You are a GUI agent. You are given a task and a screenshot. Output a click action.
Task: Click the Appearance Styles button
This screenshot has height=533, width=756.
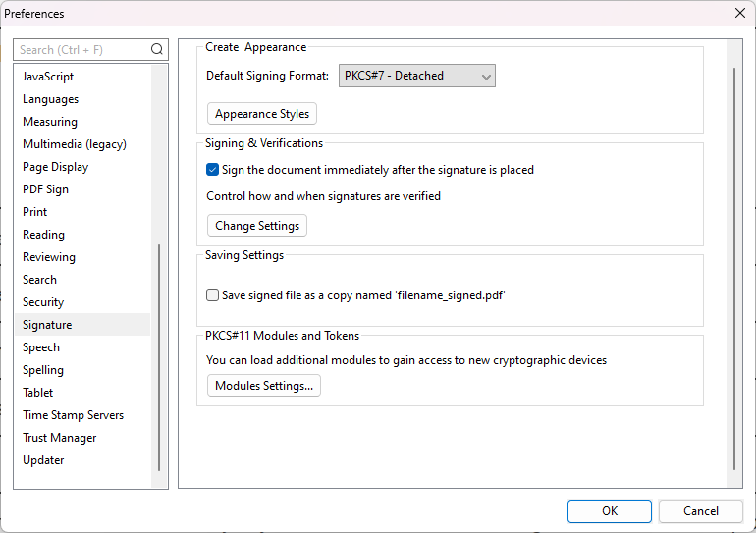click(x=262, y=114)
